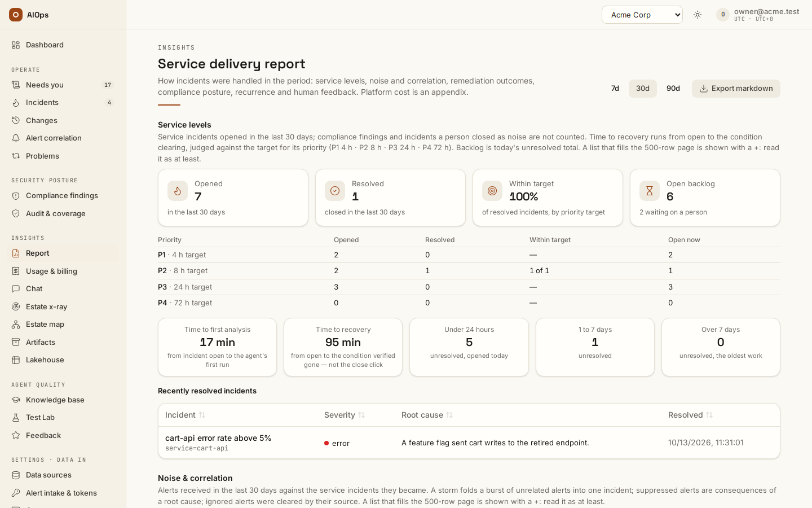Click the Test Lab flask icon
Viewport: 812px width, 508px height.
(16, 418)
